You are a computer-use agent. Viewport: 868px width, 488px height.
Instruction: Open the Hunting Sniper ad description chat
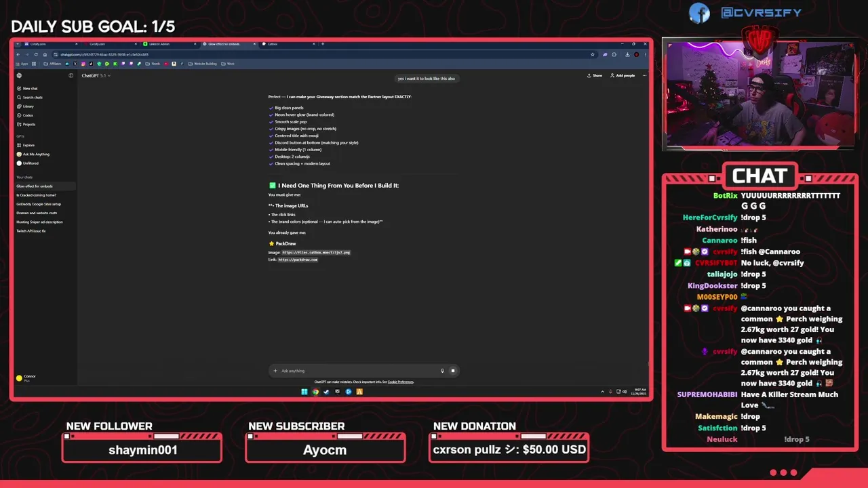[39, 222]
